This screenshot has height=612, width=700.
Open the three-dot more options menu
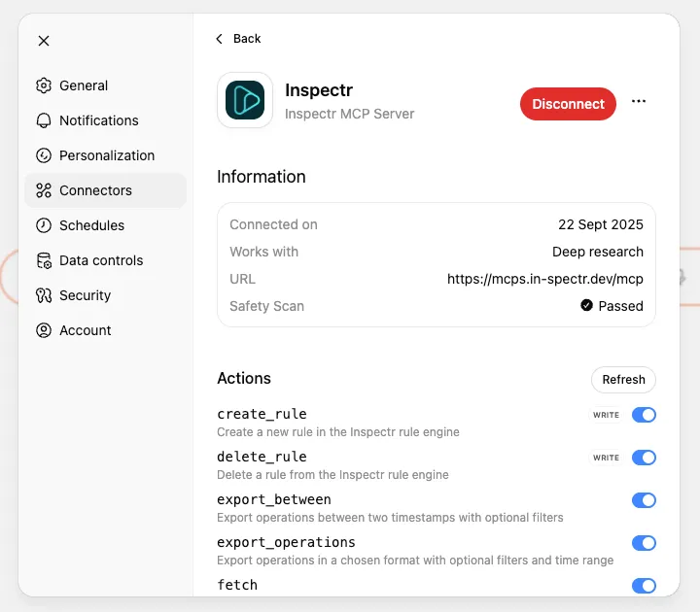[639, 101]
